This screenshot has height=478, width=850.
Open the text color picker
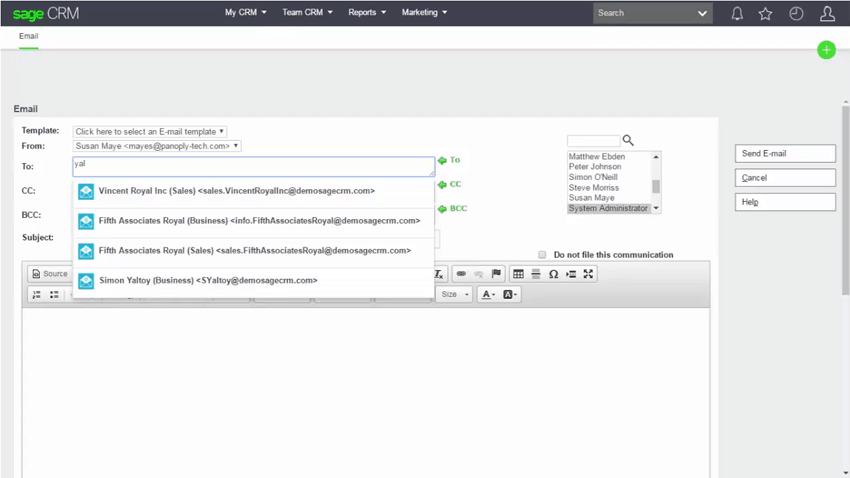pyautogui.click(x=488, y=294)
